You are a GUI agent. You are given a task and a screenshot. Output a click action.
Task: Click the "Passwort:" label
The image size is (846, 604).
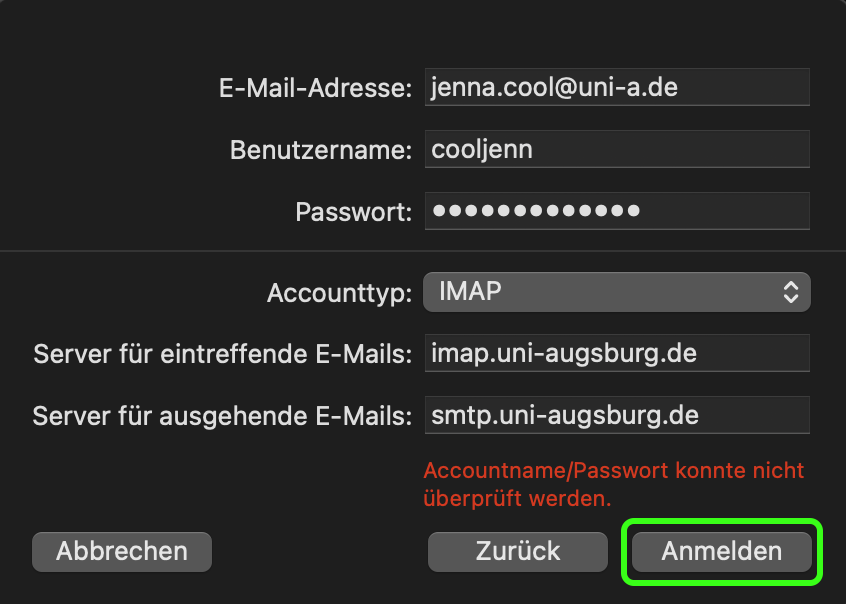tap(353, 212)
